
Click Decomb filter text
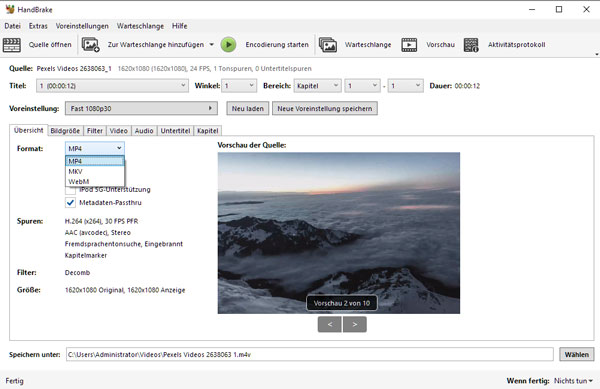coord(77,273)
